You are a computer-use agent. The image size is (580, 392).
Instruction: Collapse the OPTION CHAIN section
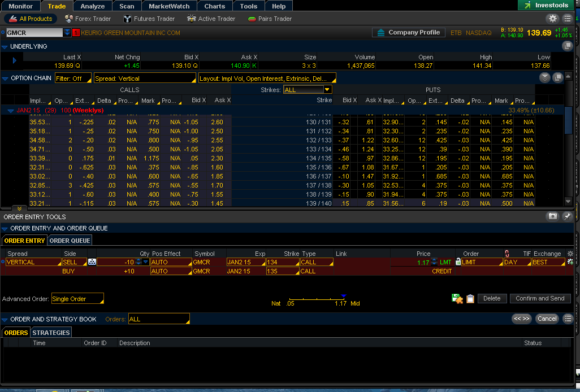(5, 79)
